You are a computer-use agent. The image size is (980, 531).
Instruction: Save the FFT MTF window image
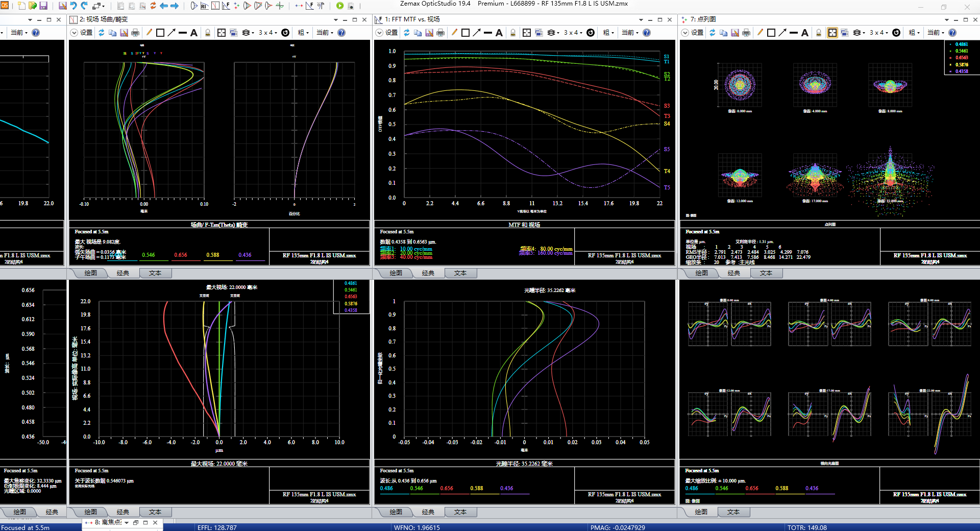tap(429, 33)
